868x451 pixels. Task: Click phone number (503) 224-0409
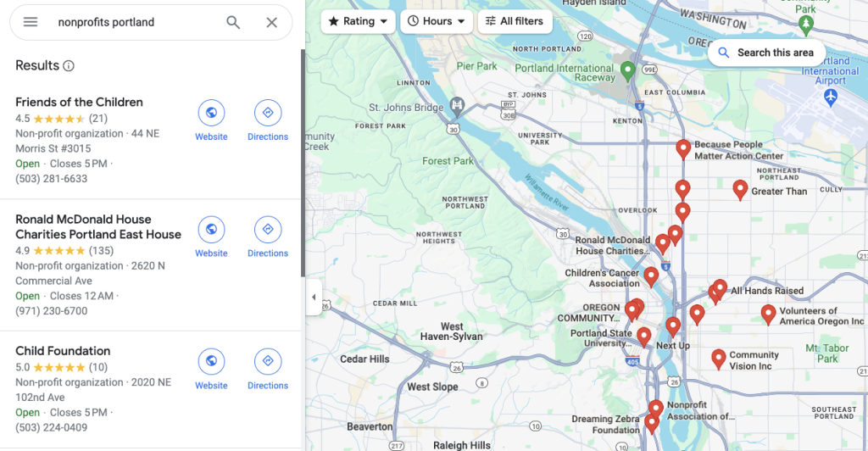point(52,427)
